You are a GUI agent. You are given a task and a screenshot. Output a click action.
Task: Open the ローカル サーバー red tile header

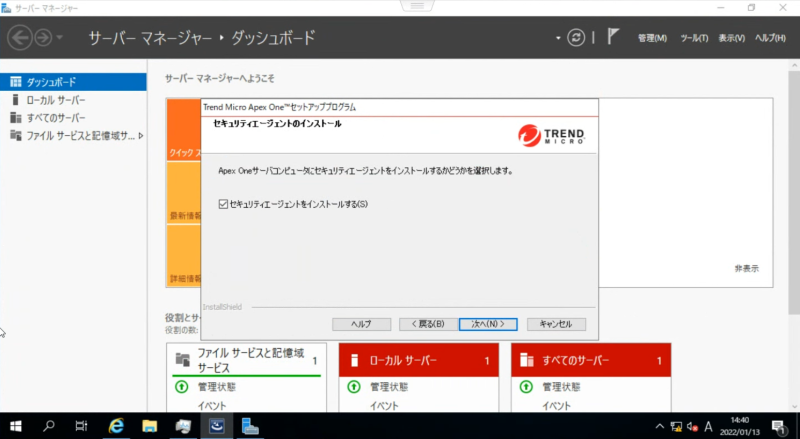tap(419, 360)
